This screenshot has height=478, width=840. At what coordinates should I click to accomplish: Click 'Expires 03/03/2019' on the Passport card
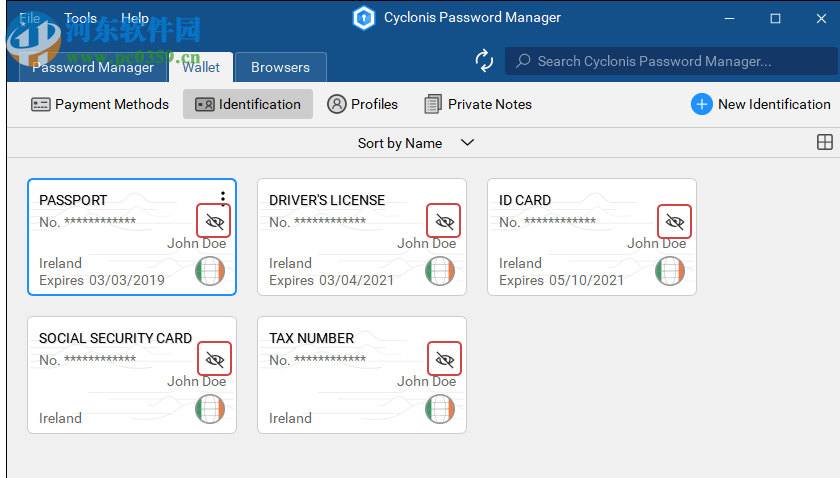[102, 280]
